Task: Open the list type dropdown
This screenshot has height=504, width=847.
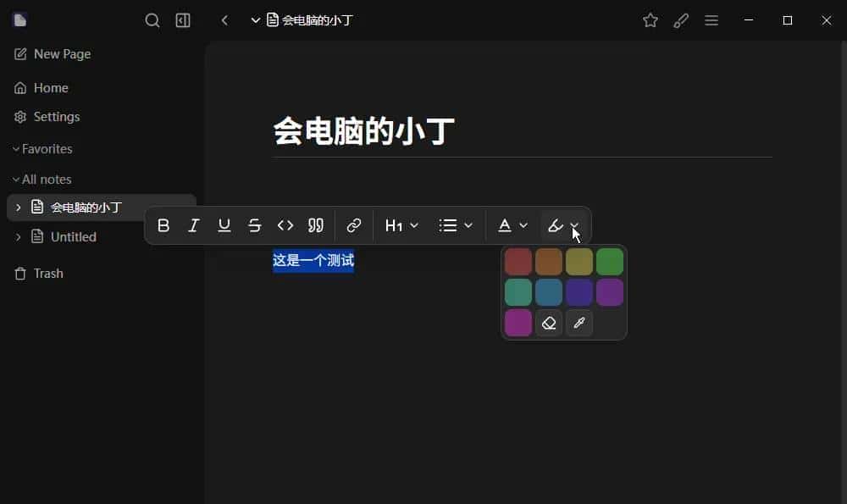Action: pos(455,225)
